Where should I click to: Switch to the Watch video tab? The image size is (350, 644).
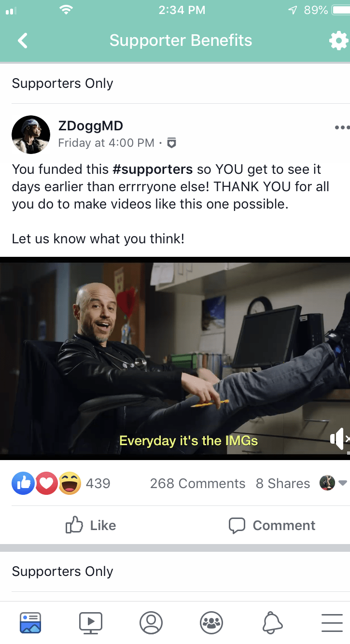tap(91, 623)
